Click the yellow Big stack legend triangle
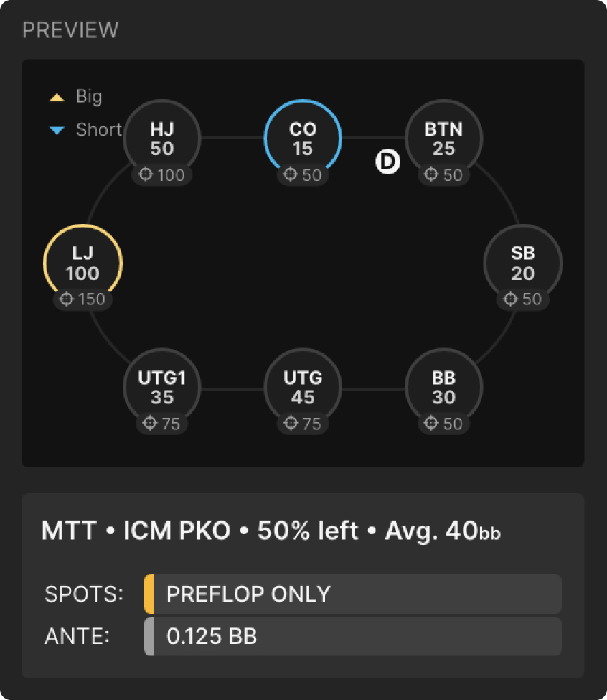This screenshot has width=607, height=700. (x=57, y=97)
